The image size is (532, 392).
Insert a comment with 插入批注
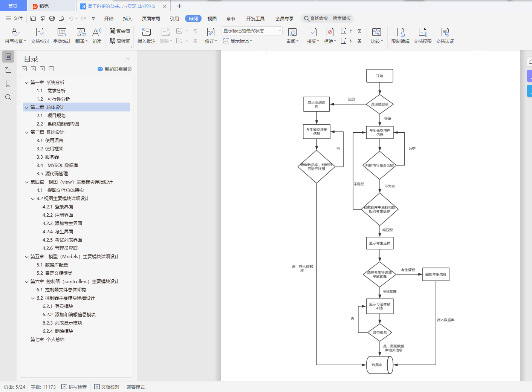pyautogui.click(x=147, y=36)
